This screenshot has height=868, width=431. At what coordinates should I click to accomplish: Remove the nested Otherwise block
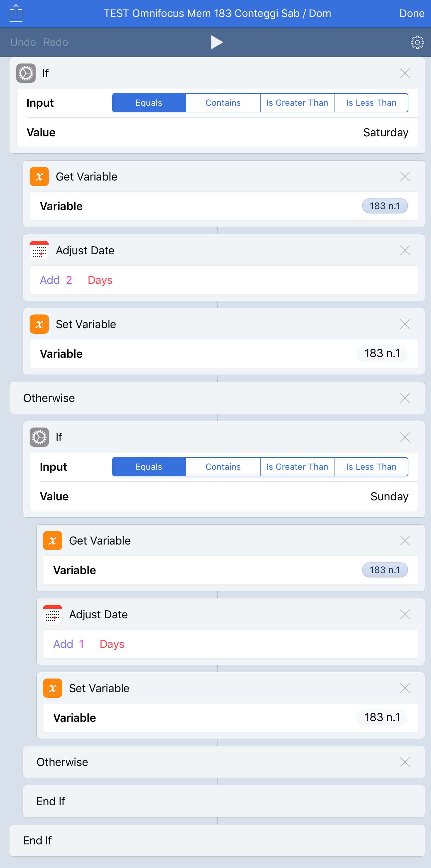405,762
